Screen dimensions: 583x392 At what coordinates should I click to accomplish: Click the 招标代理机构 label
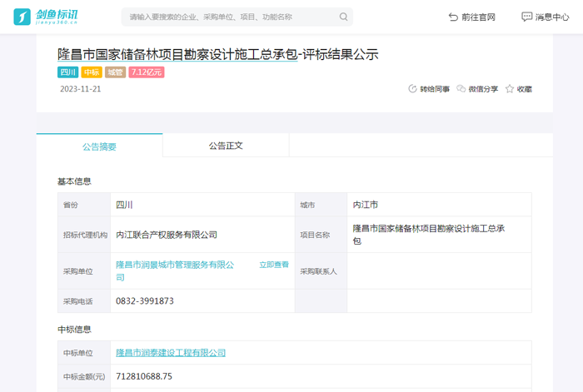pyautogui.click(x=85, y=235)
